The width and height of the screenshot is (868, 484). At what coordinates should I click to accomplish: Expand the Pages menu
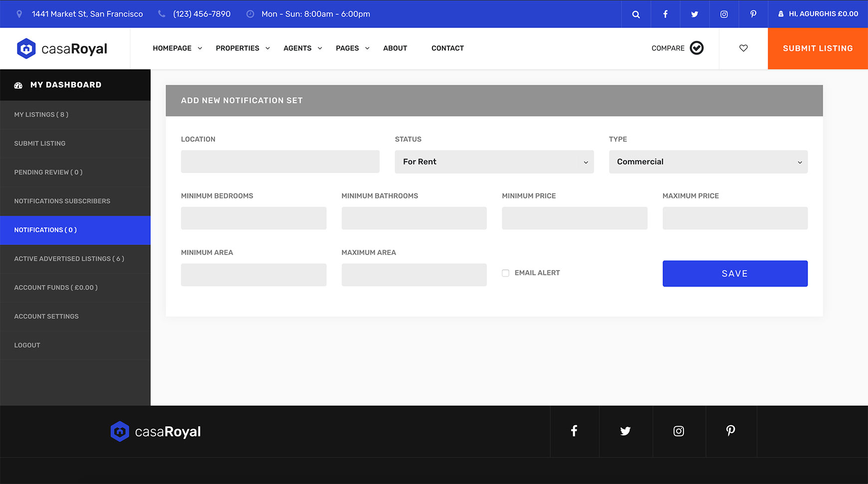(x=353, y=48)
